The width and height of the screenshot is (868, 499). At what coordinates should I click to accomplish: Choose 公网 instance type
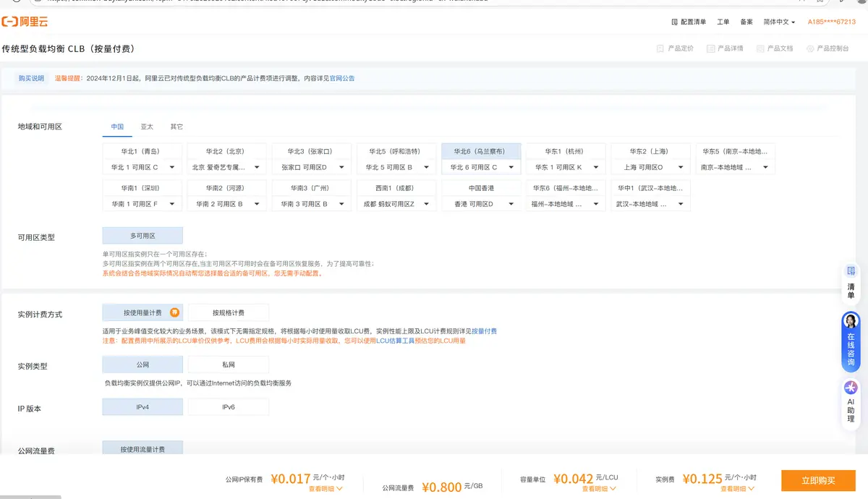pos(142,364)
